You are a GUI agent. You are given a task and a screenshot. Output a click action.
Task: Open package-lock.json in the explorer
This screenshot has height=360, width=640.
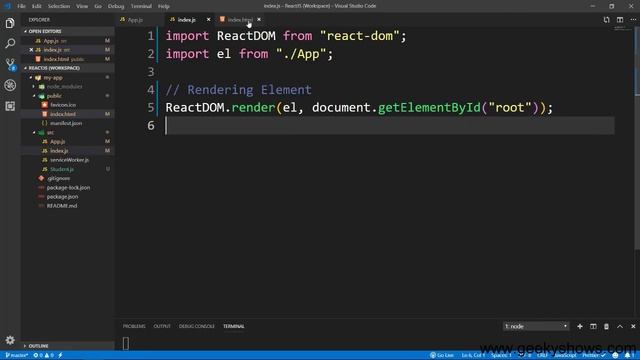pos(68,187)
